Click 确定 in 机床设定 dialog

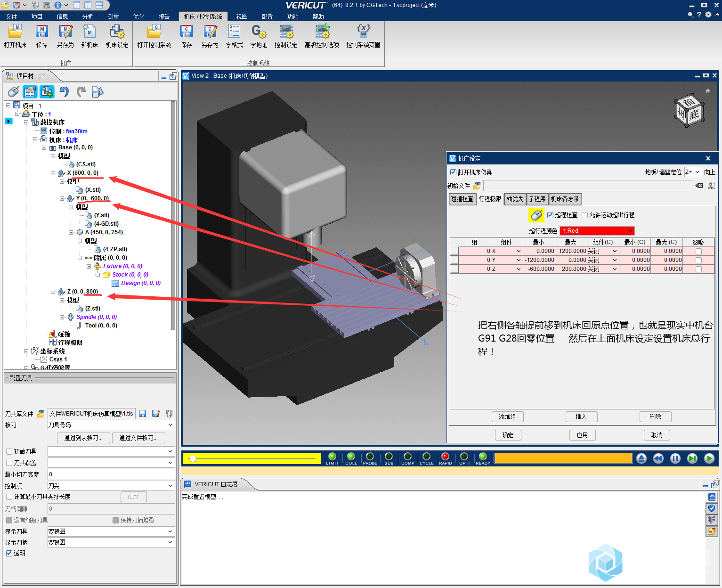[x=508, y=435]
